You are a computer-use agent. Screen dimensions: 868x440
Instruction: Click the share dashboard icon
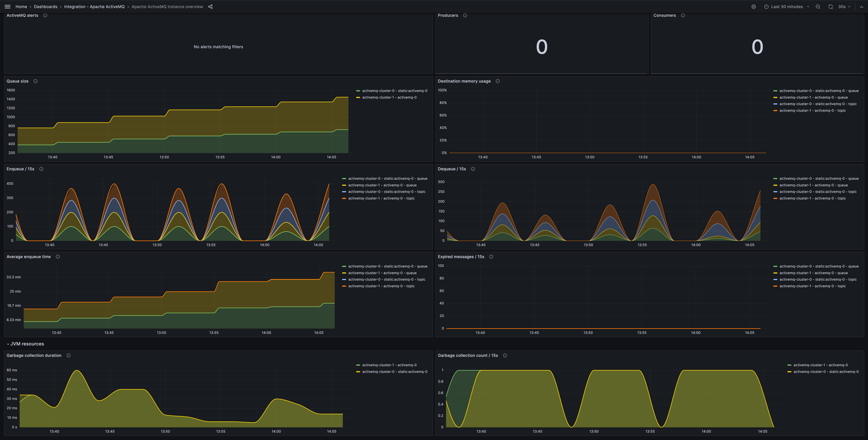[x=211, y=6]
